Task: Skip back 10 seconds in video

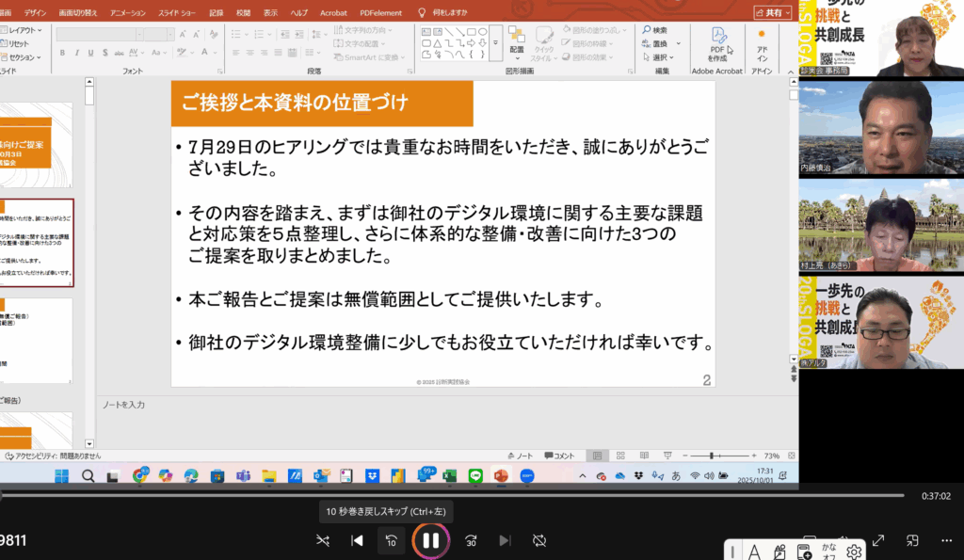Action: pos(391,540)
